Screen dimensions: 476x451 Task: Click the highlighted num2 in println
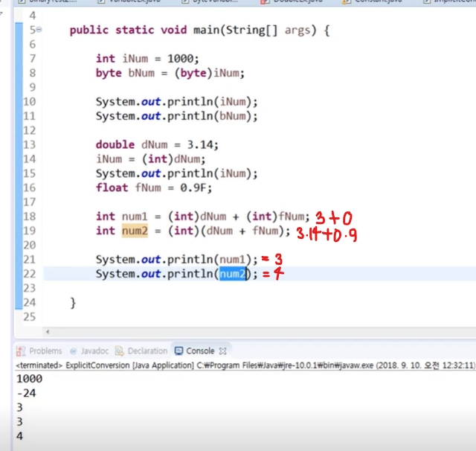point(233,274)
